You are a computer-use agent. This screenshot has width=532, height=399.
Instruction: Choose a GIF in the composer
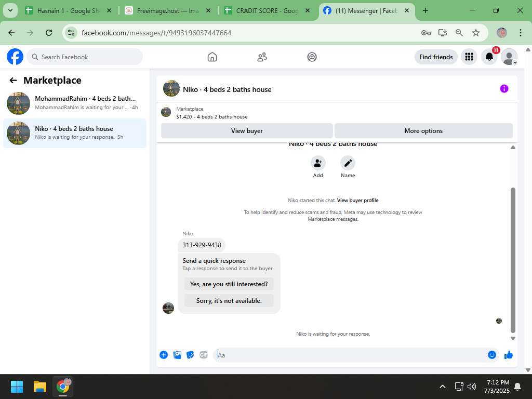coord(204,355)
